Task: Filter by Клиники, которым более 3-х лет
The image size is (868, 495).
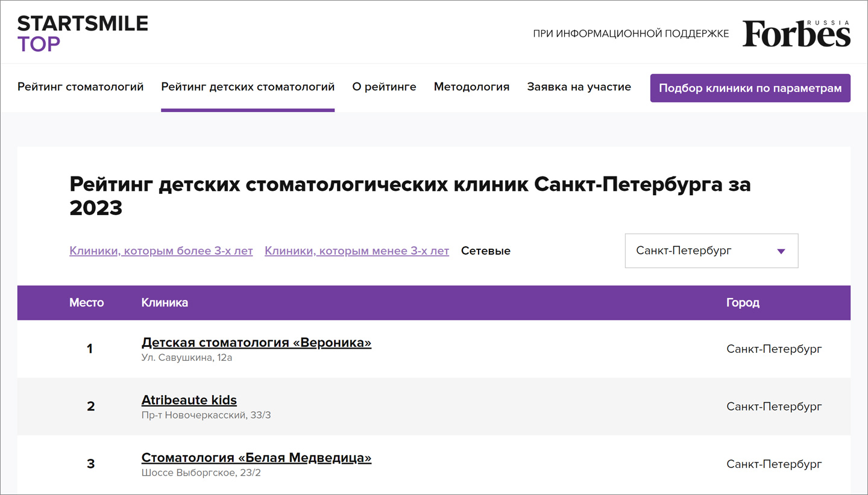Action: [161, 251]
